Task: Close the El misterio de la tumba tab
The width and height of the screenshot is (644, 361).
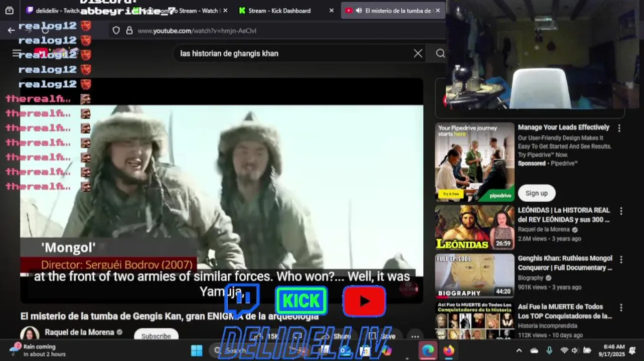Action: pos(438,11)
